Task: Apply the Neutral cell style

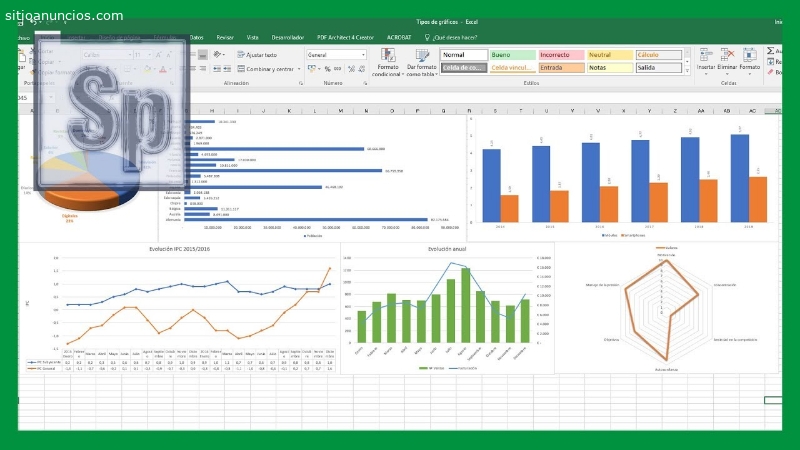Action: (610, 55)
